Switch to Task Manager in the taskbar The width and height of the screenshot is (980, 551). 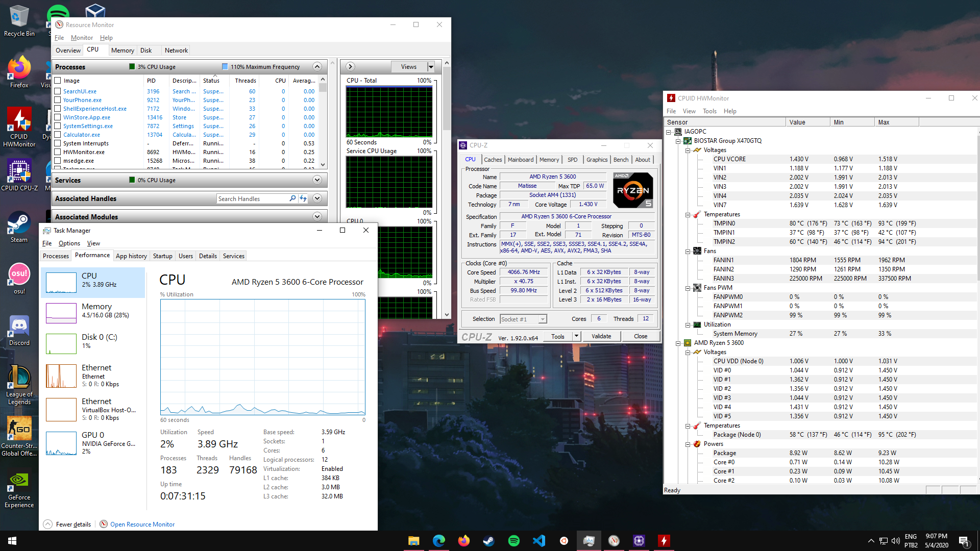[589, 541]
